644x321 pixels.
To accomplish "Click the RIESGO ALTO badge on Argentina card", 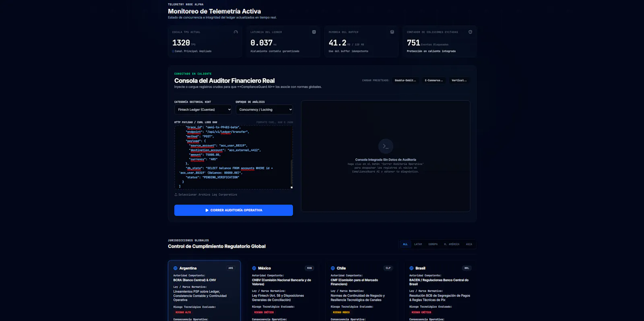I will pos(183,313).
